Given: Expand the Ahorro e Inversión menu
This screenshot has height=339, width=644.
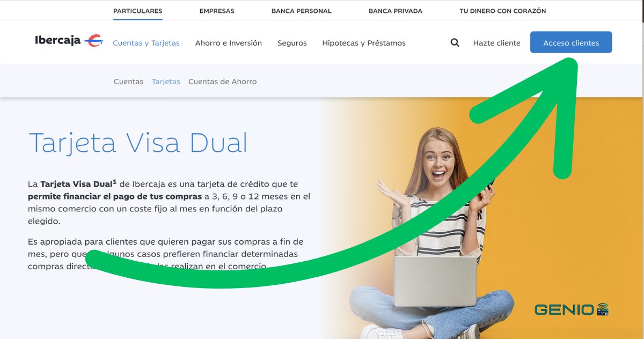Looking at the screenshot, I should [x=229, y=43].
